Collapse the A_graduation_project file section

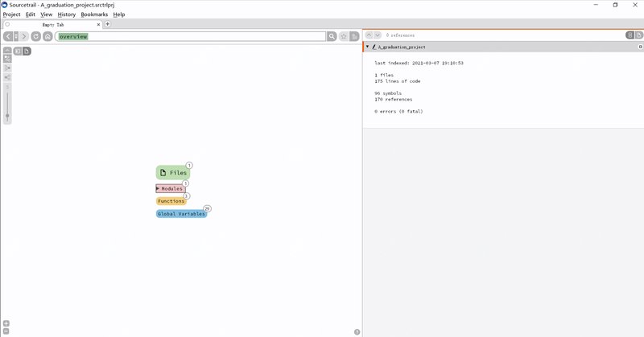click(368, 47)
